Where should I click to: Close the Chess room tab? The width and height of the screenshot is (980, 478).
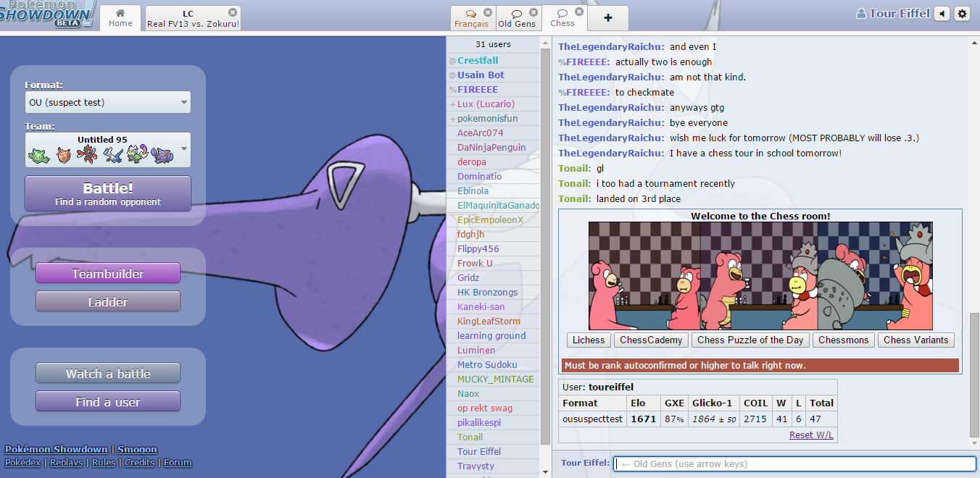[579, 12]
